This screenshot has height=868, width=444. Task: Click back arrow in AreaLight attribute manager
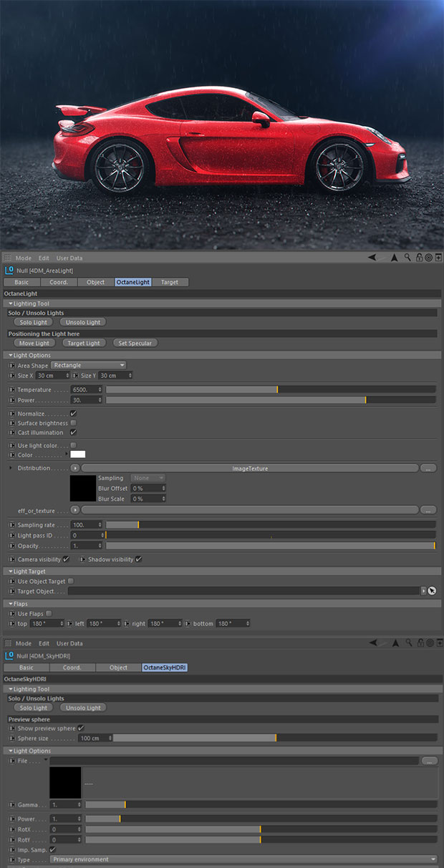coord(372,258)
